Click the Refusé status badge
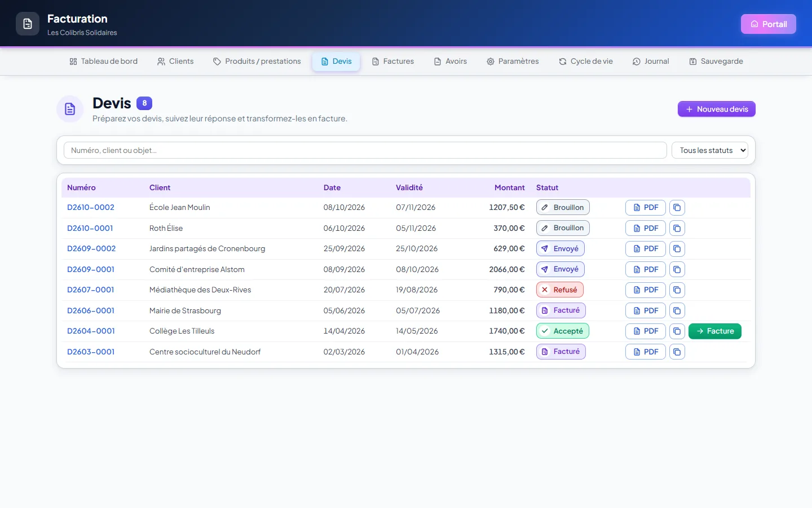This screenshot has width=812, height=508. tap(560, 290)
